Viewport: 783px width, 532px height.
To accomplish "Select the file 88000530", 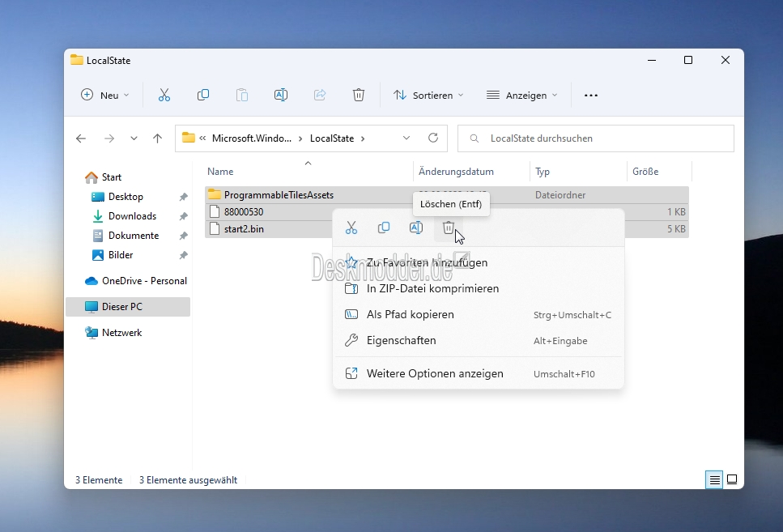I will [244, 212].
